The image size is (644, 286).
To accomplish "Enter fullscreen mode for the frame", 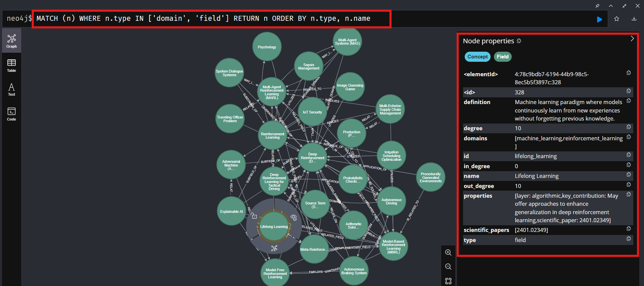I will coord(624,6).
